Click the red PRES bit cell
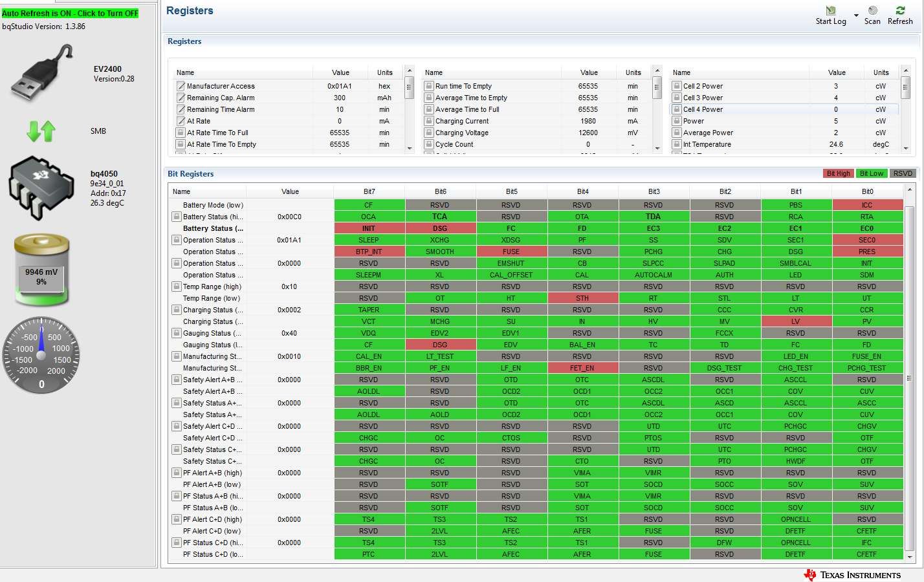This screenshot has width=924, height=582. 867,252
